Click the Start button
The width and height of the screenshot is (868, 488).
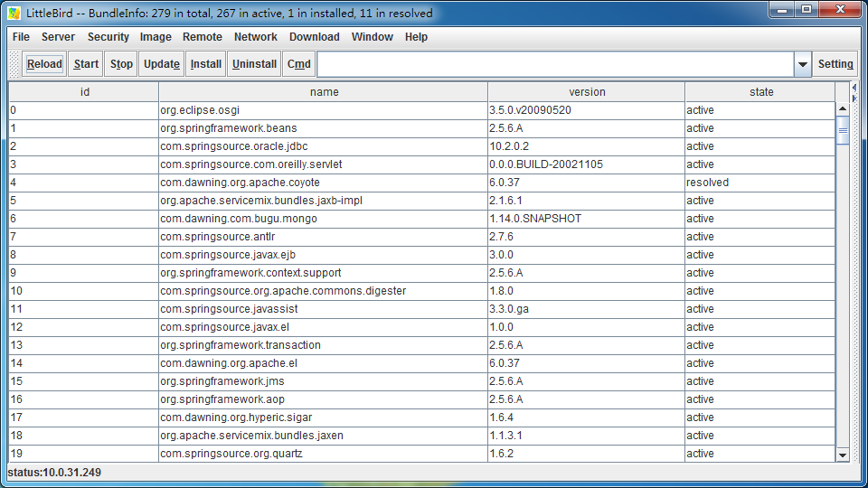pos(86,64)
